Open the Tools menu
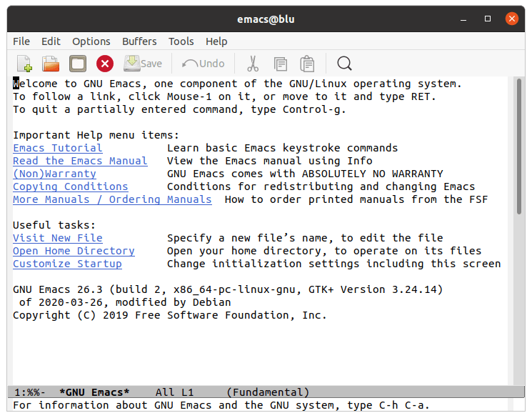The width and height of the screenshot is (532, 418). click(181, 41)
